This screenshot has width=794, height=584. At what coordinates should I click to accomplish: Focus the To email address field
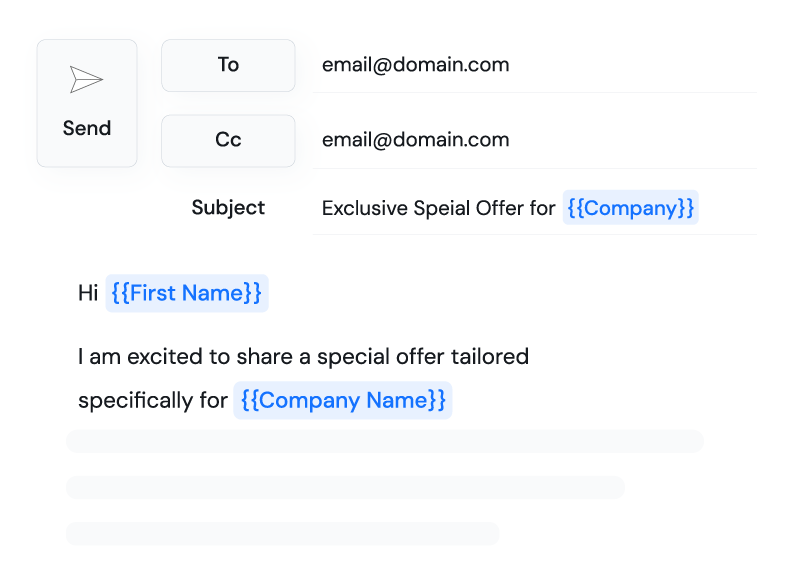(x=415, y=65)
